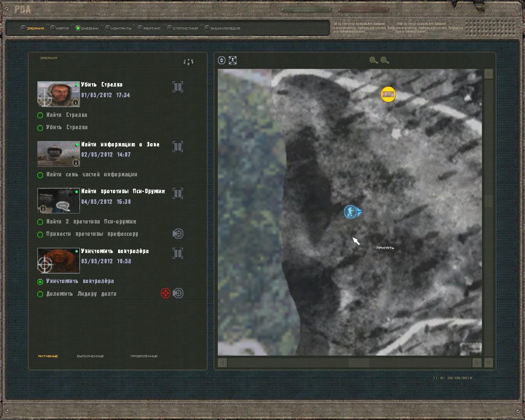The width and height of the screenshot is (525, 420).
Task: Open description for Найти информацию о Зоне task
Action: point(178,146)
